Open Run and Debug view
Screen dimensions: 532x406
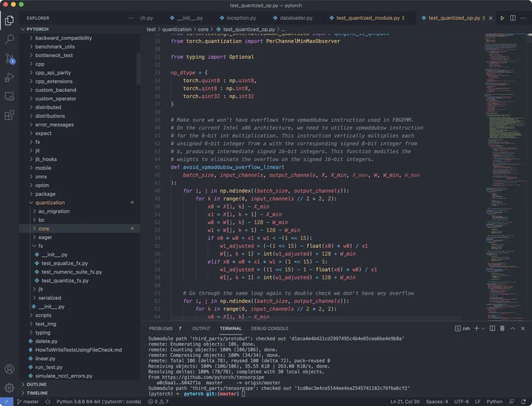(9, 77)
